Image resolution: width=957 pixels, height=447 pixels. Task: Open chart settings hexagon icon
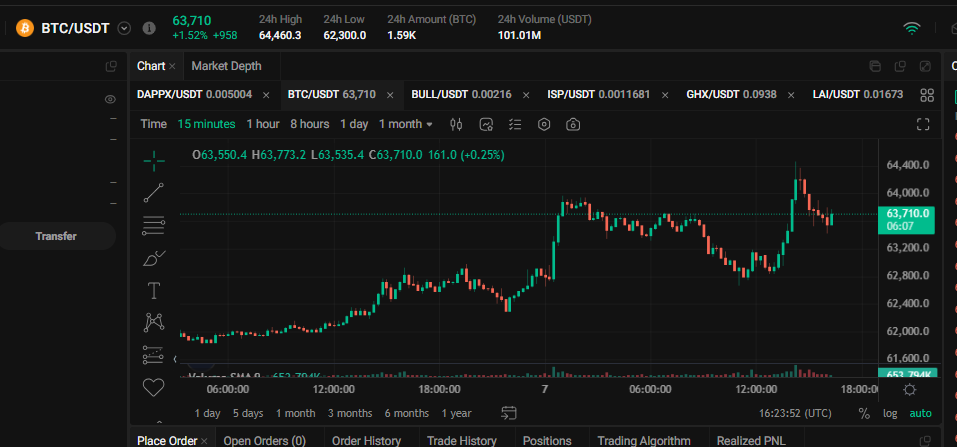pyautogui.click(x=544, y=125)
